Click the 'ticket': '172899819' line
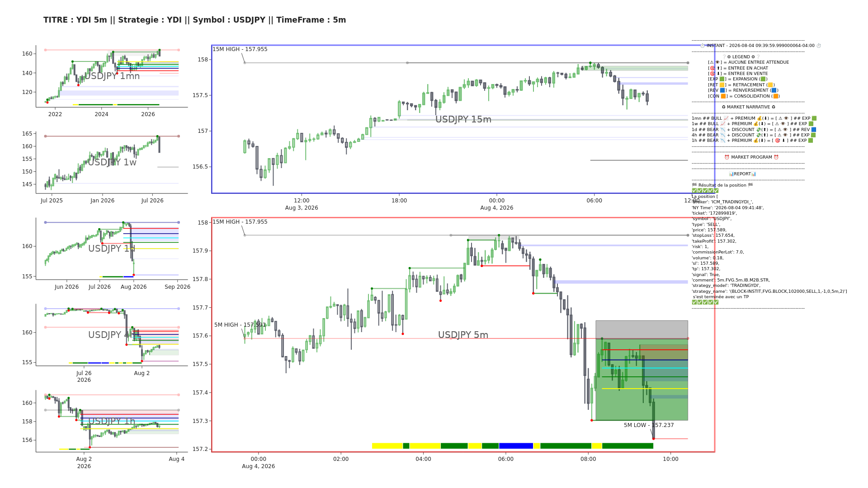 coord(714,213)
